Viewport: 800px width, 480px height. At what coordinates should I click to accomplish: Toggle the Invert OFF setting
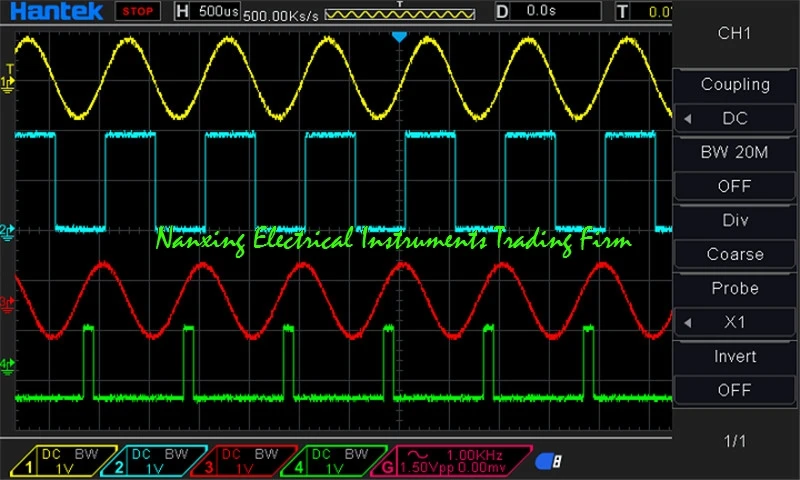click(735, 390)
